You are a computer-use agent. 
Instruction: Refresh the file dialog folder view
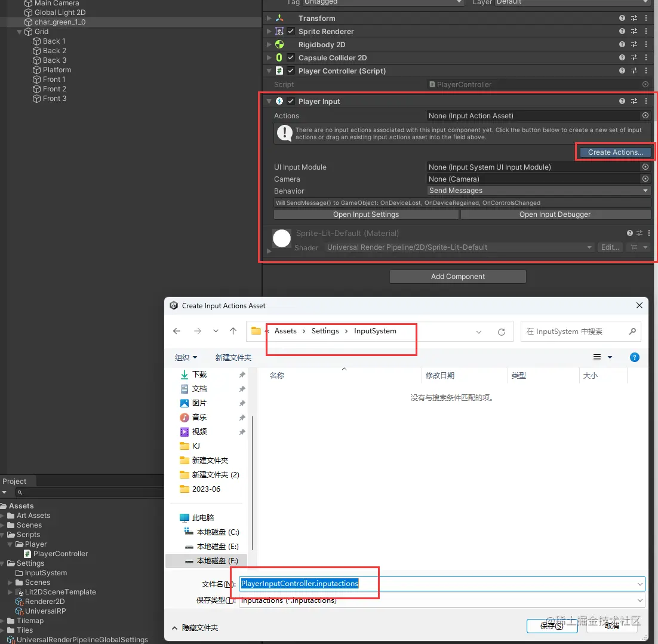502,332
